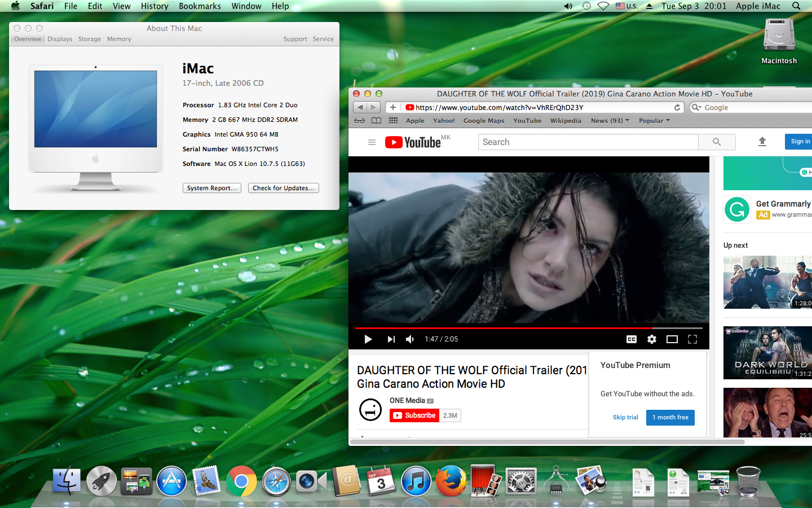
Task: Skip to next video button
Action: tap(391, 339)
